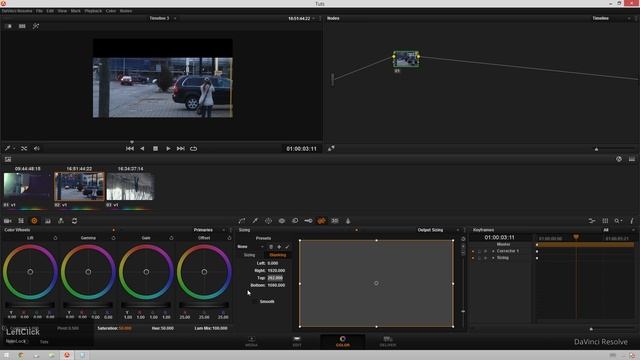Reset the Gamma color wheel
This screenshot has height=360, width=640.
pyautogui.click(x=113, y=238)
